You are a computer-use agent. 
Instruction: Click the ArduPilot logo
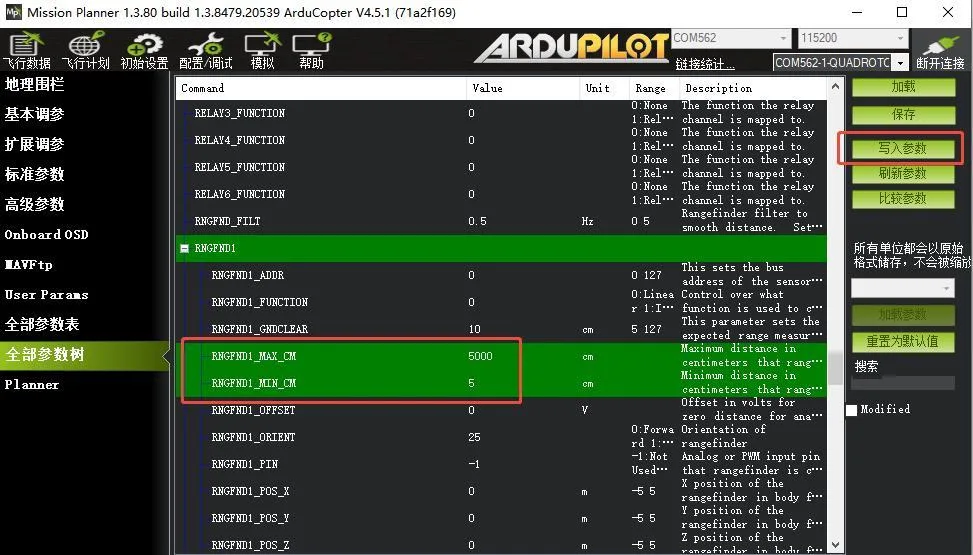coord(572,47)
